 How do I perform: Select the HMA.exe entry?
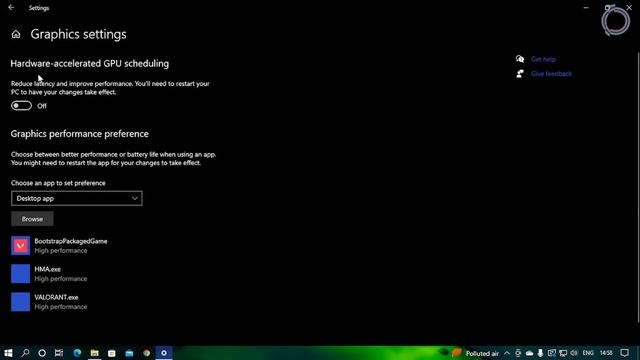49,274
